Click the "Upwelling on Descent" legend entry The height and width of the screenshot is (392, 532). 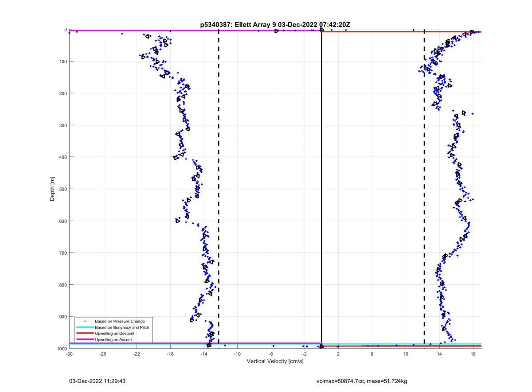click(114, 334)
